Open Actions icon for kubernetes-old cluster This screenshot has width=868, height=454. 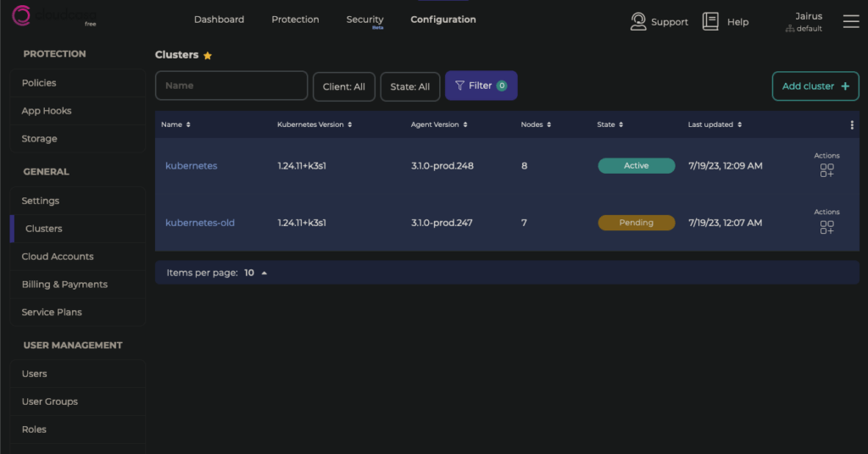826,227
